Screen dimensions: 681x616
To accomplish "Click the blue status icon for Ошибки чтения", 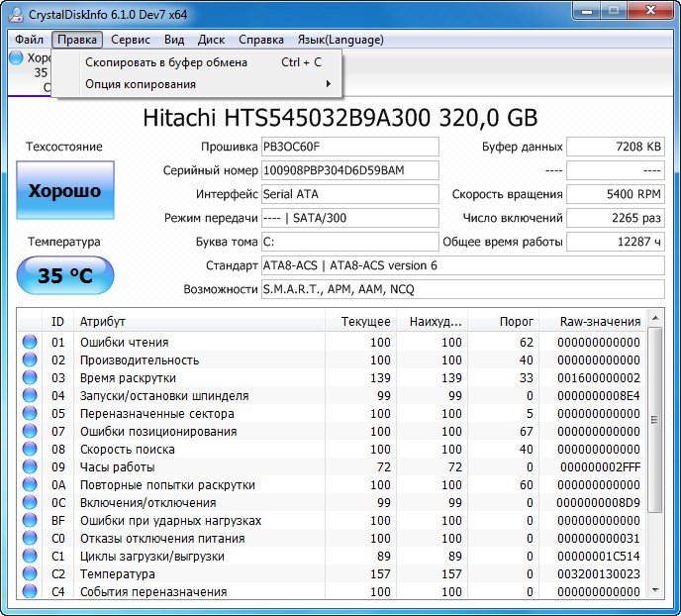I will tap(30, 343).
